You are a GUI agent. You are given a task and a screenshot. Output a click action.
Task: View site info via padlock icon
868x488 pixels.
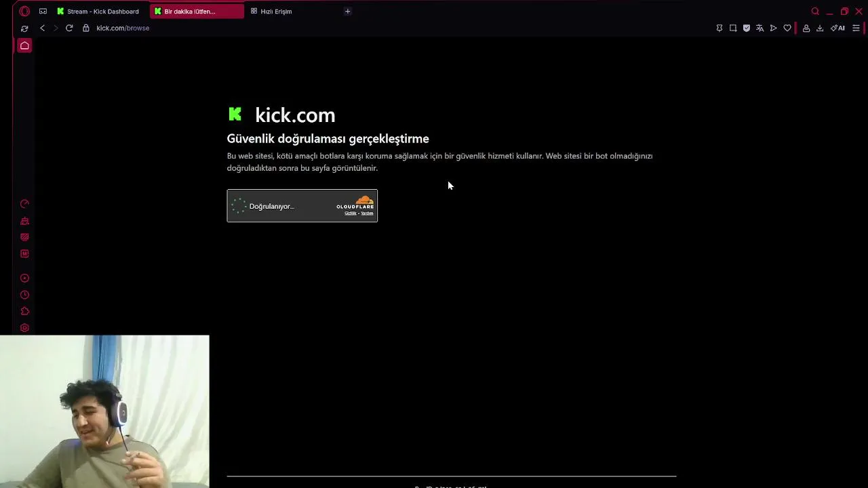pyautogui.click(x=86, y=28)
